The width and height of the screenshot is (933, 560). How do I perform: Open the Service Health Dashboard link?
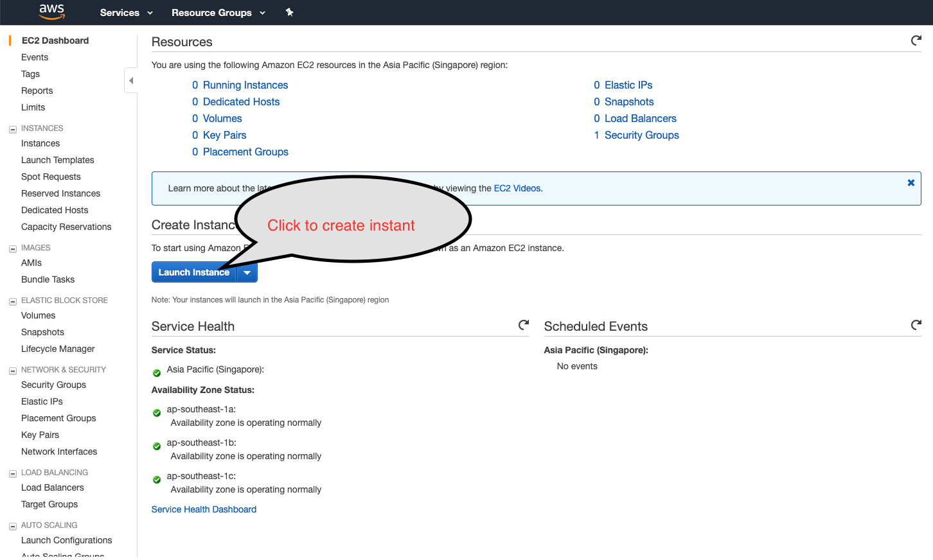pos(204,509)
